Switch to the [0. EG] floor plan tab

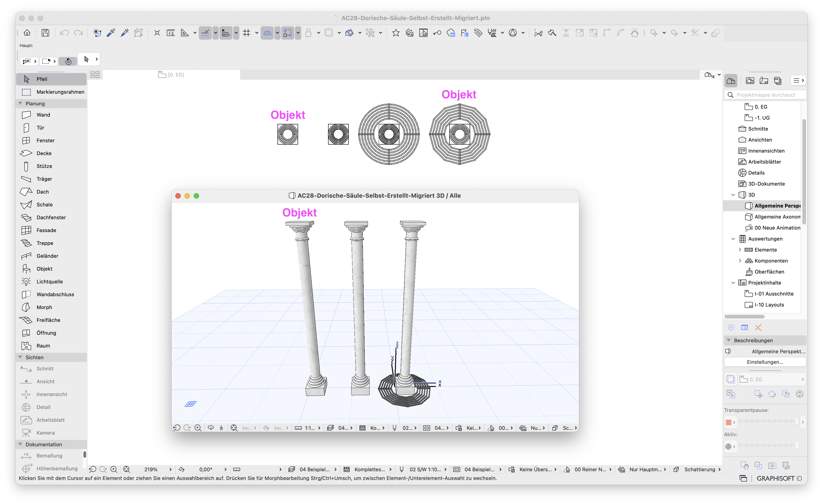click(171, 74)
